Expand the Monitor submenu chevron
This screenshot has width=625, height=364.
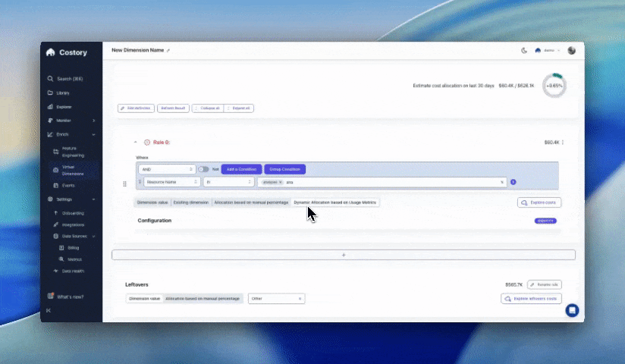[x=93, y=121]
